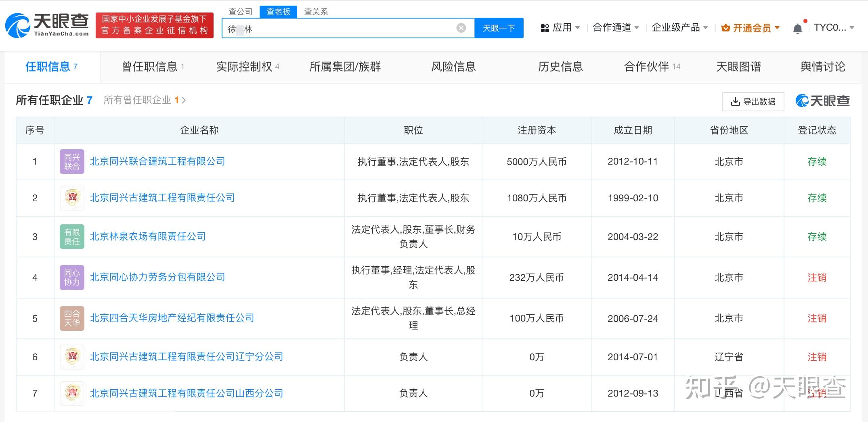This screenshot has width=868, height=422.
Task: Click the 职位 column header
Action: (413, 130)
